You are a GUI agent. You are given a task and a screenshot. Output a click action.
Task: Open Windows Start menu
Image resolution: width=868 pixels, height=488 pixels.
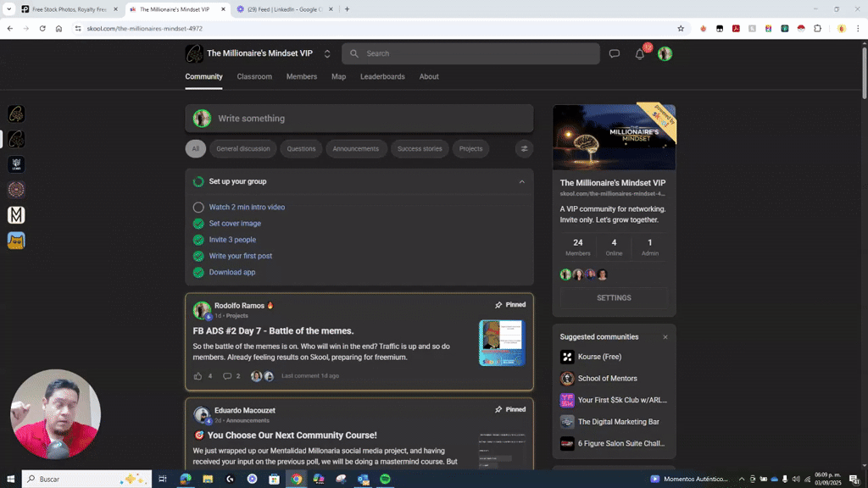pos(10,479)
